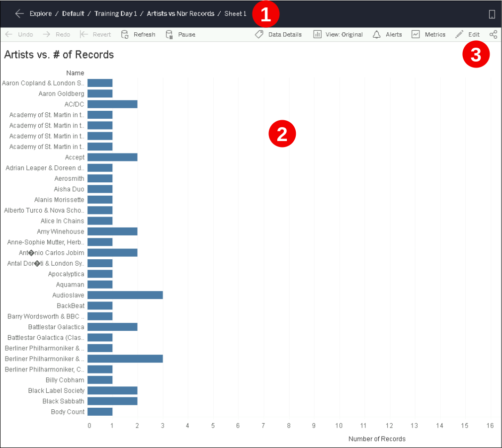Open Alerts panel
Image resolution: width=502 pixels, height=448 pixels.
(394, 35)
